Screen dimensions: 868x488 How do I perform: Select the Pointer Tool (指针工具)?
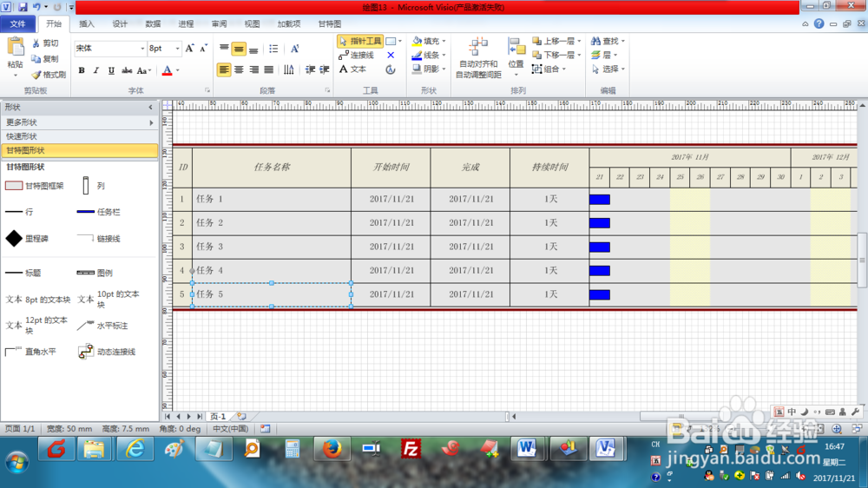point(360,41)
